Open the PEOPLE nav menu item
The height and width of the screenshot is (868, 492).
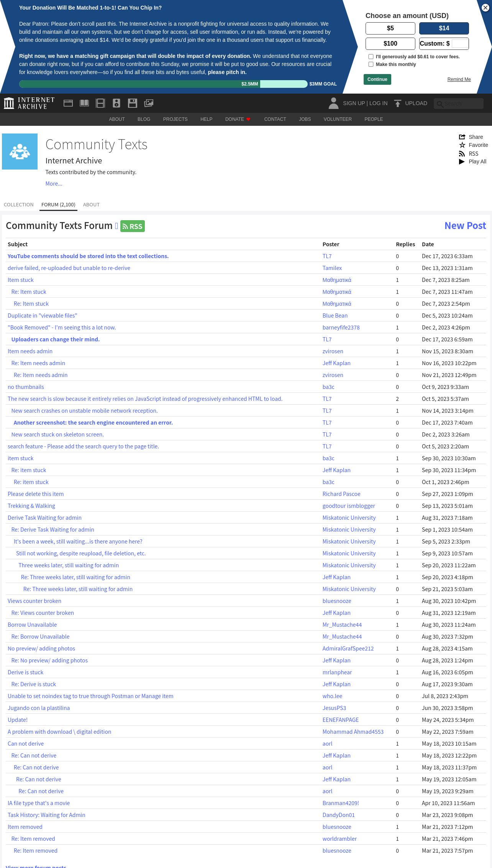coord(374,119)
